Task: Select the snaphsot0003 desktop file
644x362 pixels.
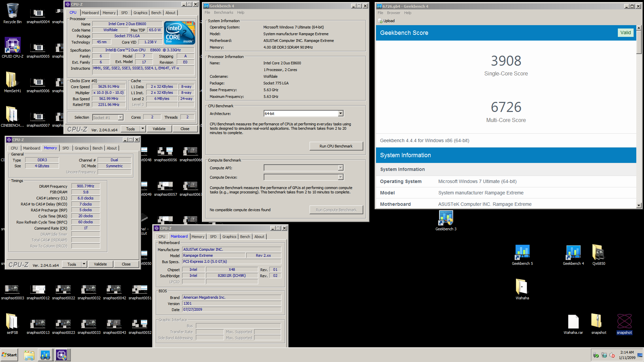Action: point(12,292)
